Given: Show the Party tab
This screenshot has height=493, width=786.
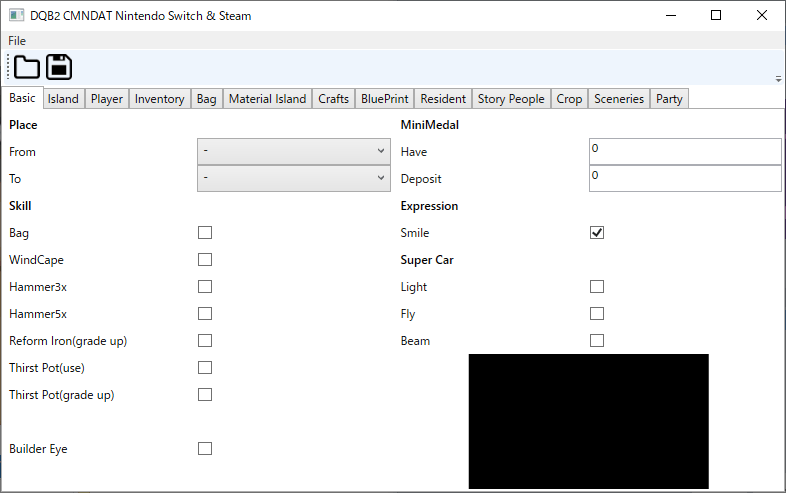Looking at the screenshot, I should (x=669, y=99).
